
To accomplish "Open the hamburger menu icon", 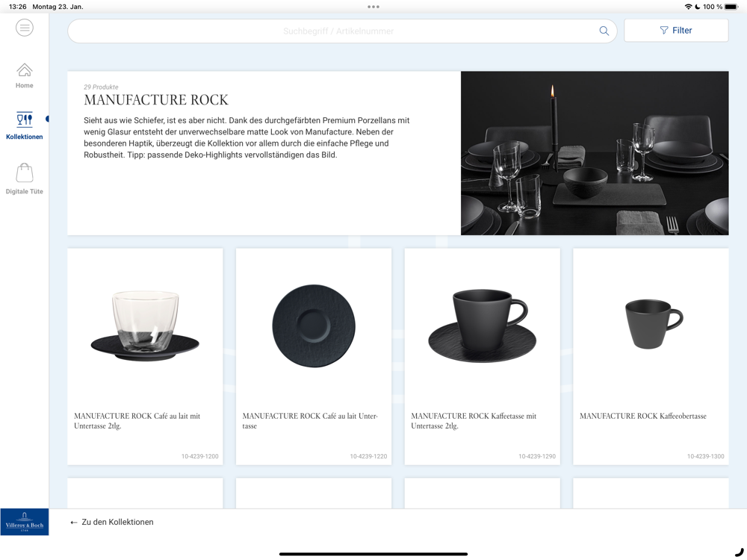I will pos(25,28).
